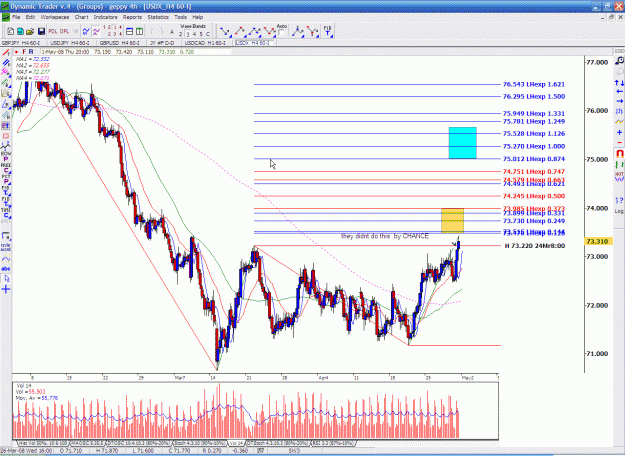The width and height of the screenshot is (625, 456).
Task: Select the RSI indicator tab
Action: point(333,443)
